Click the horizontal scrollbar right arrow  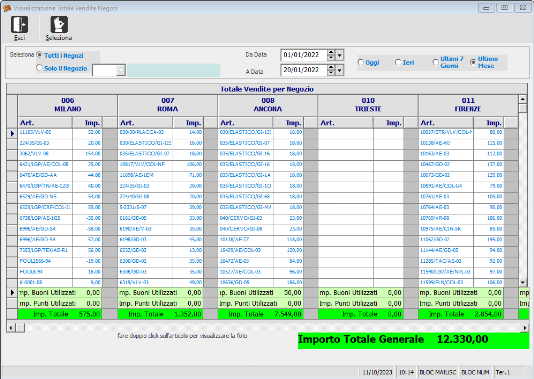[x=524, y=328]
